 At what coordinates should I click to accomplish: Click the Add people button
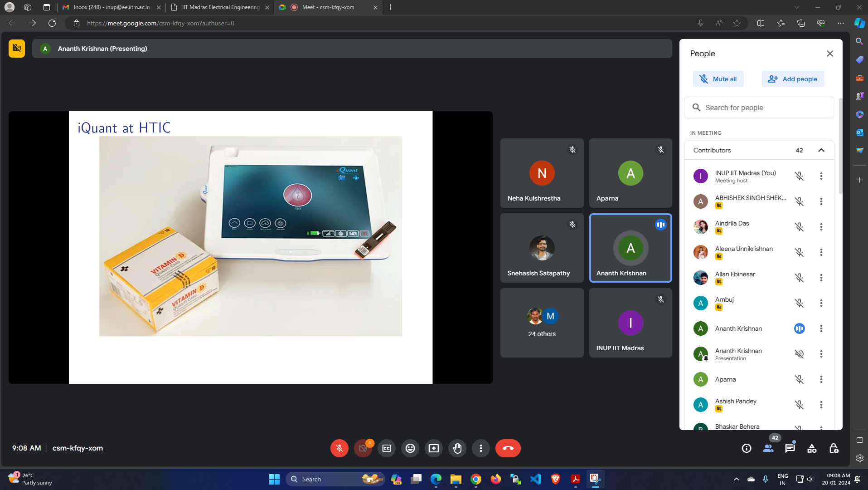pos(793,79)
